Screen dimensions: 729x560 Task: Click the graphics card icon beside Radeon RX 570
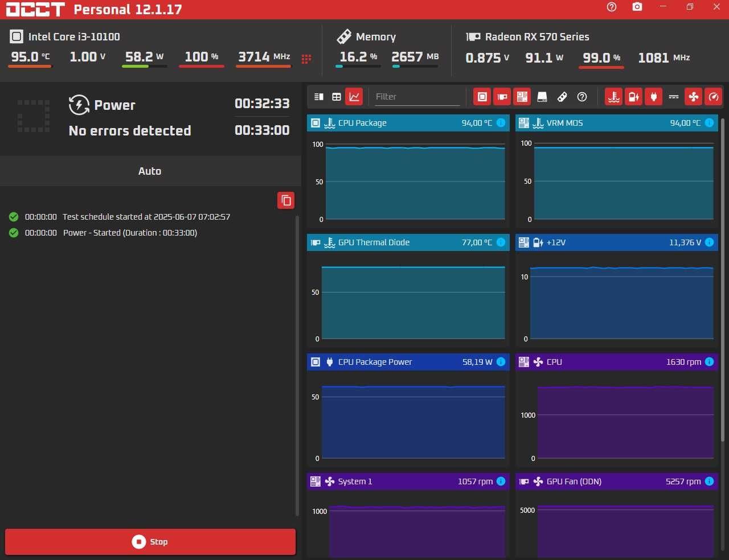(x=473, y=37)
